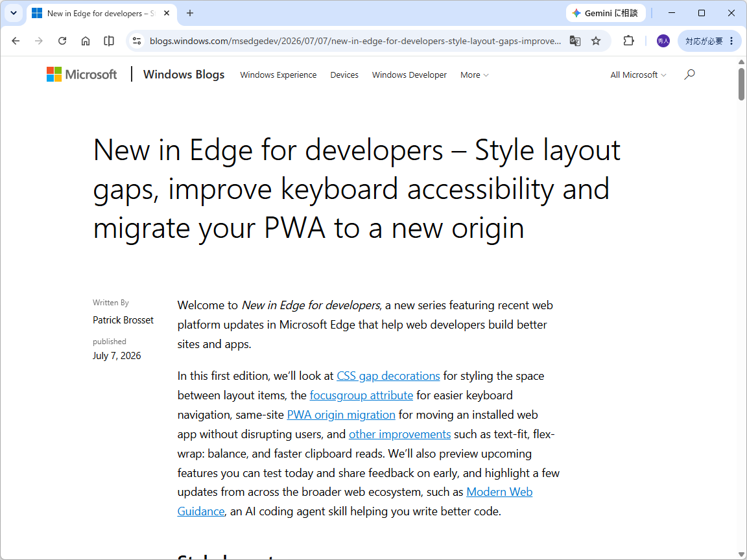Image resolution: width=747 pixels, height=560 pixels.
Task: Click the scrollbar up arrow
Action: [x=741, y=62]
